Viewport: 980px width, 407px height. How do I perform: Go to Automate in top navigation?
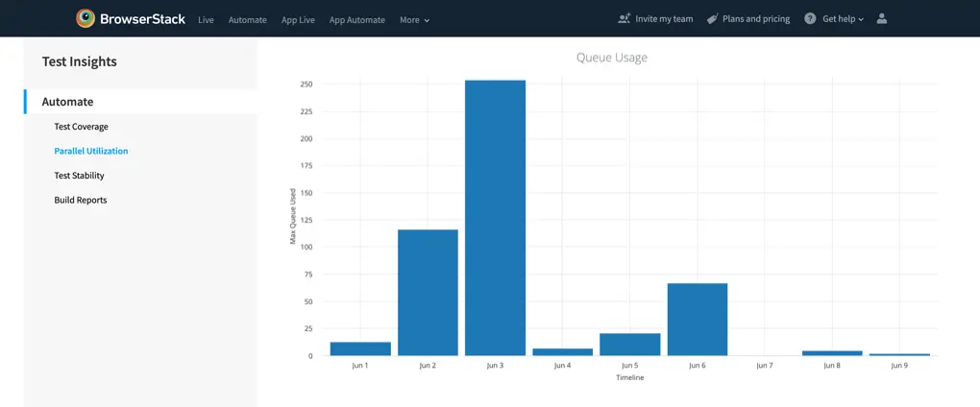click(x=247, y=19)
